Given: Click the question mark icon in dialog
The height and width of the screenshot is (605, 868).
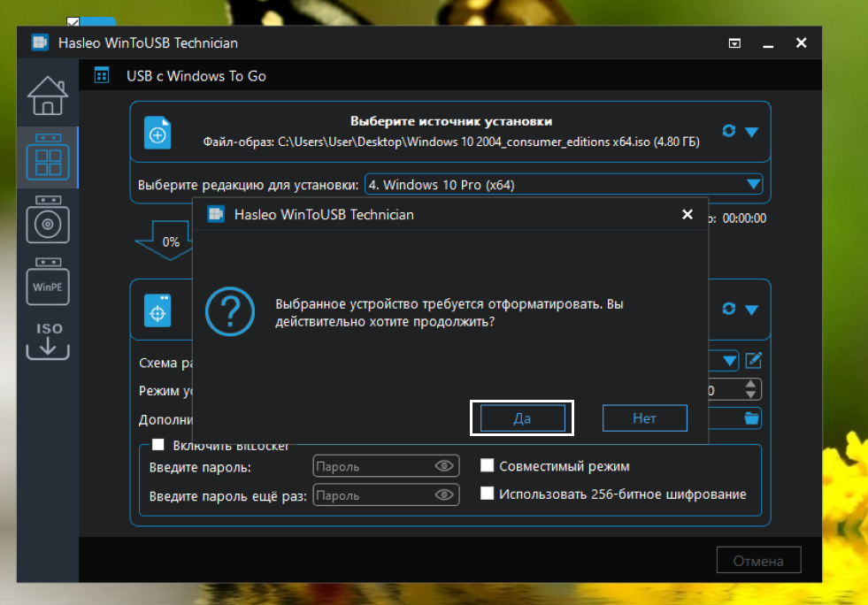Looking at the screenshot, I should pyautogui.click(x=230, y=311).
